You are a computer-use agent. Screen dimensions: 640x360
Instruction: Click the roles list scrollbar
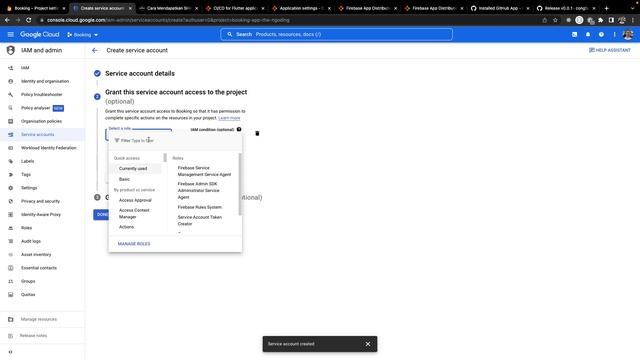240,184
